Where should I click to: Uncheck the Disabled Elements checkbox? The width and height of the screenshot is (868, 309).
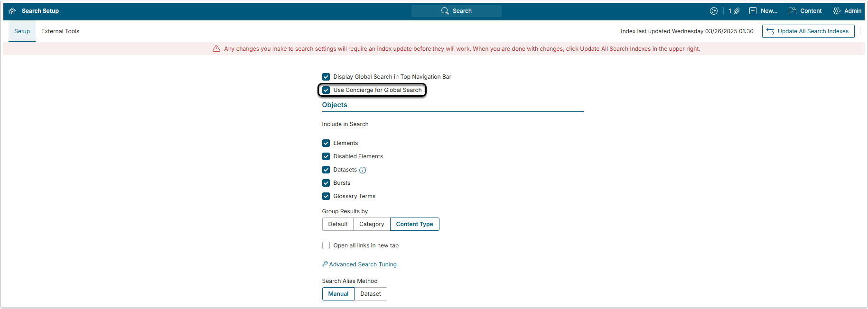click(x=326, y=156)
